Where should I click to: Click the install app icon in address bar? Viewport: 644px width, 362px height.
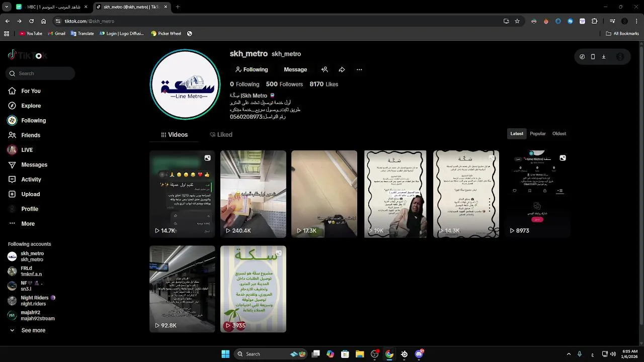(506, 21)
